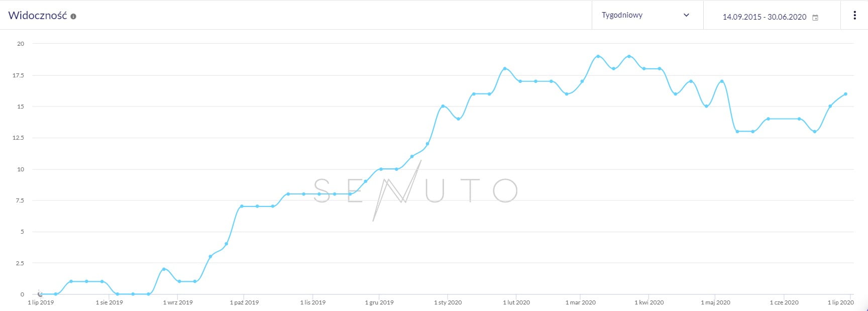The height and width of the screenshot is (311, 868).
Task: Click the 13 dip data point before 1 lip 2020
Action: click(815, 132)
